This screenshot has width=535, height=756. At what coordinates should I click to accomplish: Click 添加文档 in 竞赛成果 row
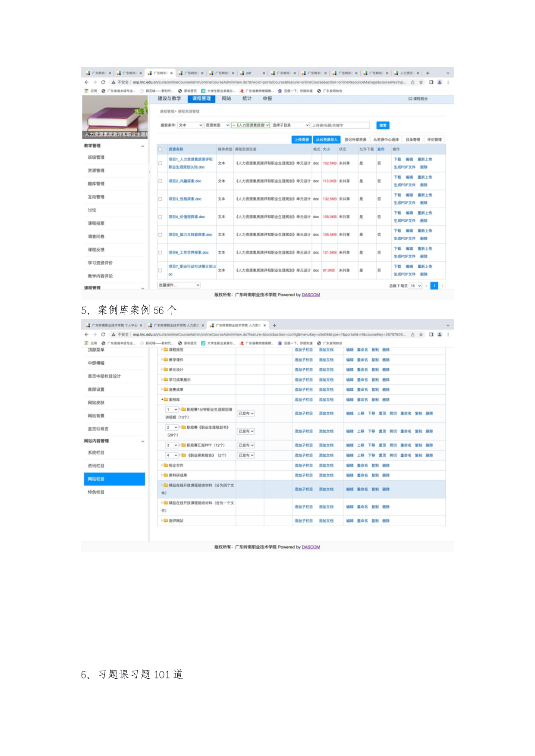[326, 390]
